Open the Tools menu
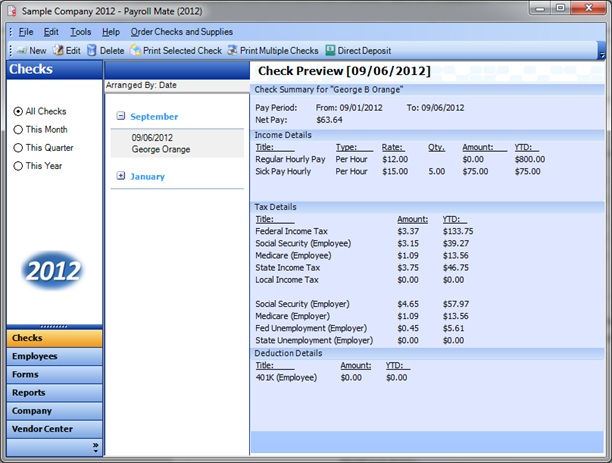 [80, 32]
